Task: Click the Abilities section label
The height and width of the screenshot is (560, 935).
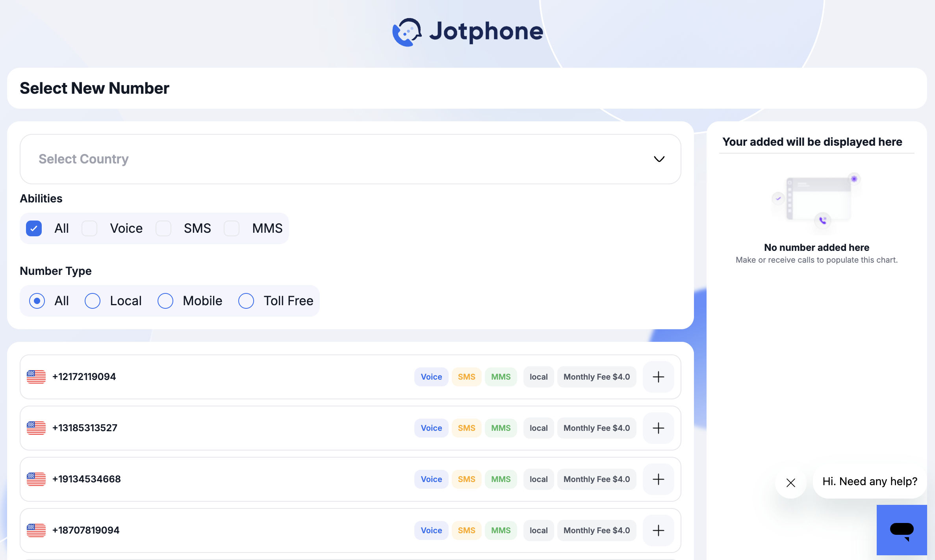Action: pos(41,198)
